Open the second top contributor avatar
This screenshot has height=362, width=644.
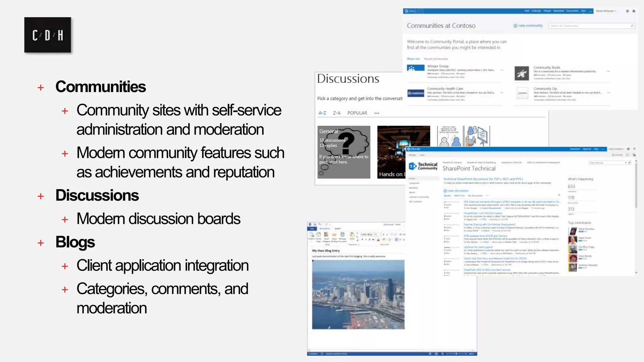tap(573, 240)
